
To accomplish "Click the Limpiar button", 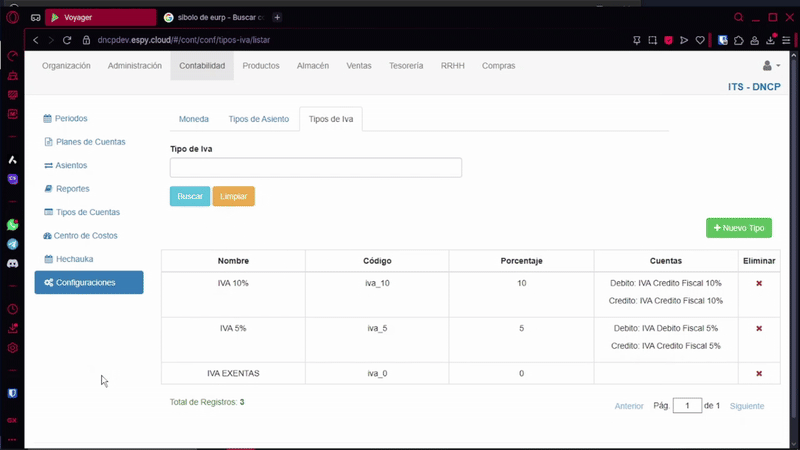I will pyautogui.click(x=233, y=196).
